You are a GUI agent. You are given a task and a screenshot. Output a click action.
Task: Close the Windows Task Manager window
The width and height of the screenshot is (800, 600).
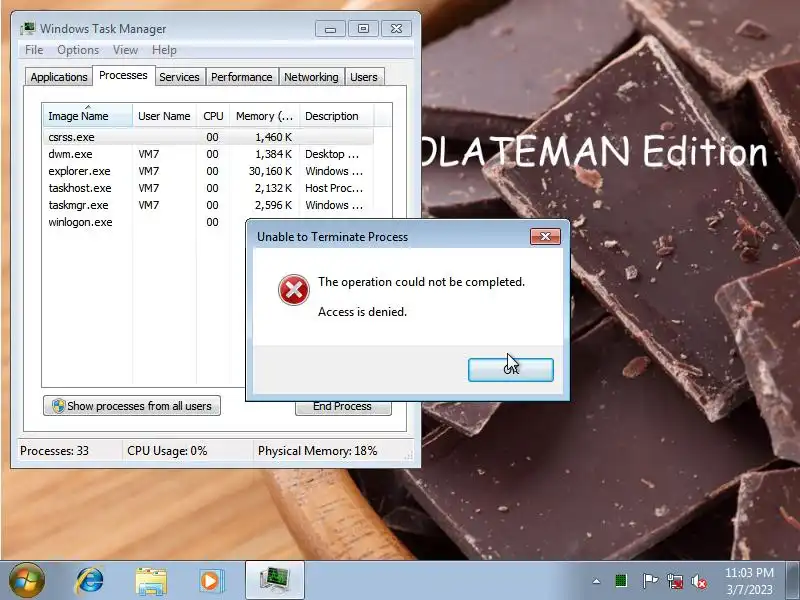click(x=396, y=29)
